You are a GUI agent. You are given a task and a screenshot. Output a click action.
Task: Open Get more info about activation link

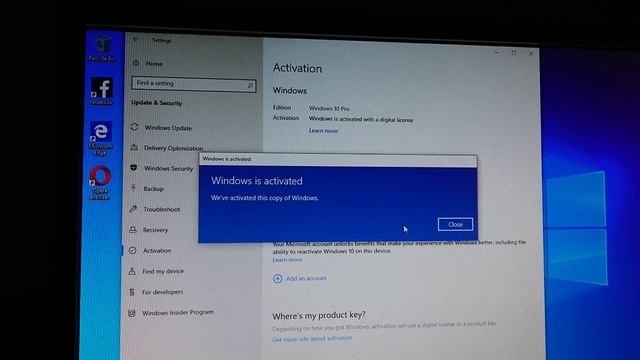[x=312, y=339]
